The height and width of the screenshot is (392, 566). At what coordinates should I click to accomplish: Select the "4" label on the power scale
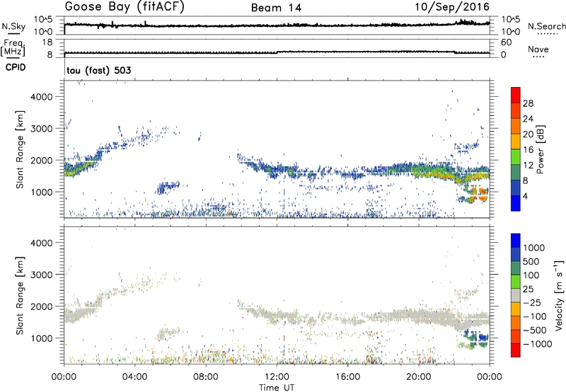pyautogui.click(x=525, y=196)
